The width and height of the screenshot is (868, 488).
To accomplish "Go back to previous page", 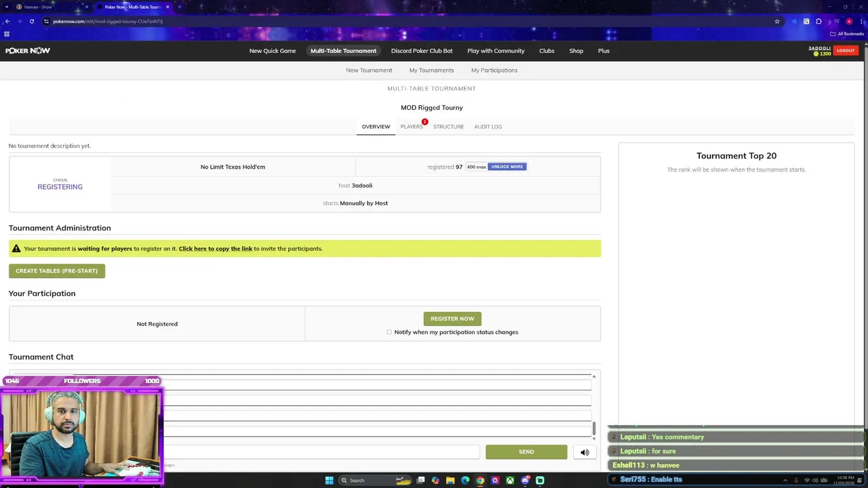I will tap(7, 21).
